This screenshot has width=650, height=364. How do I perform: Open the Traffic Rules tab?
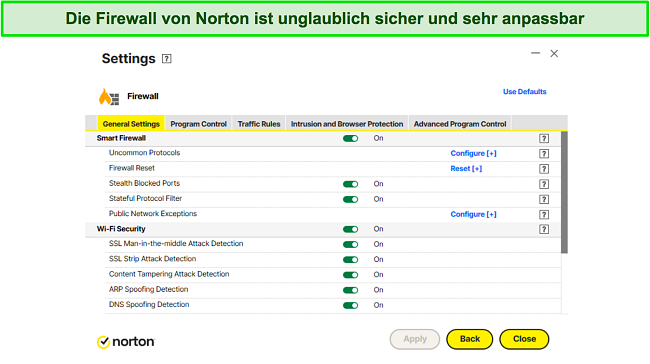[259, 124]
